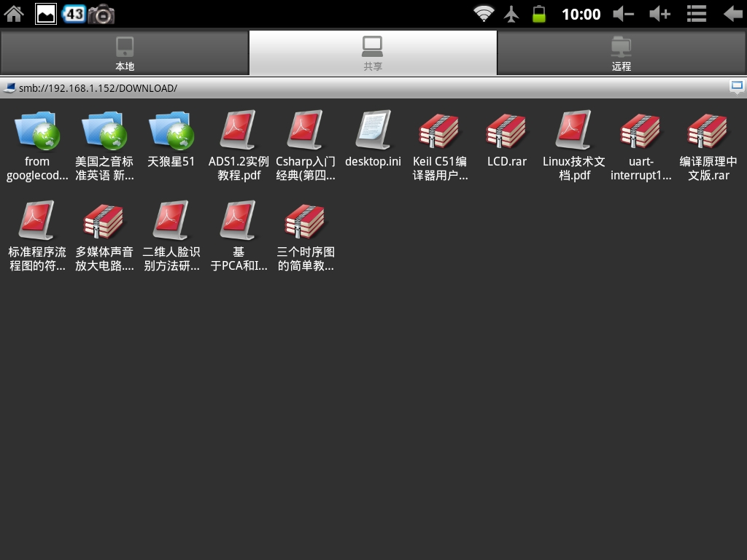The image size is (747, 560).
Task: Open the system menu list icon
Action: click(697, 14)
